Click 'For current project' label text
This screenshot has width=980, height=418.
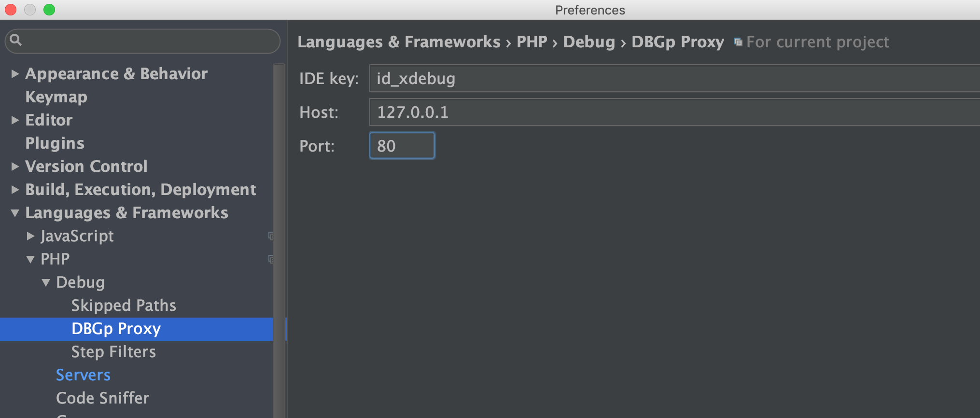(817, 42)
